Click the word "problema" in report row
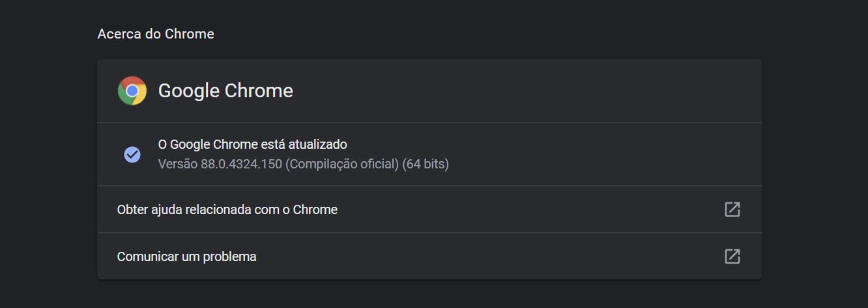This screenshot has height=308, width=868. pyautogui.click(x=229, y=256)
